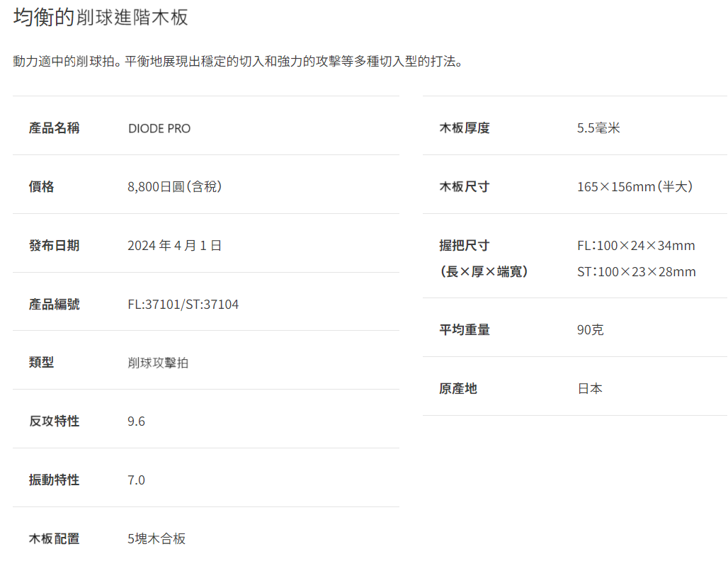Select the product name DIODE PRO

coord(159,128)
